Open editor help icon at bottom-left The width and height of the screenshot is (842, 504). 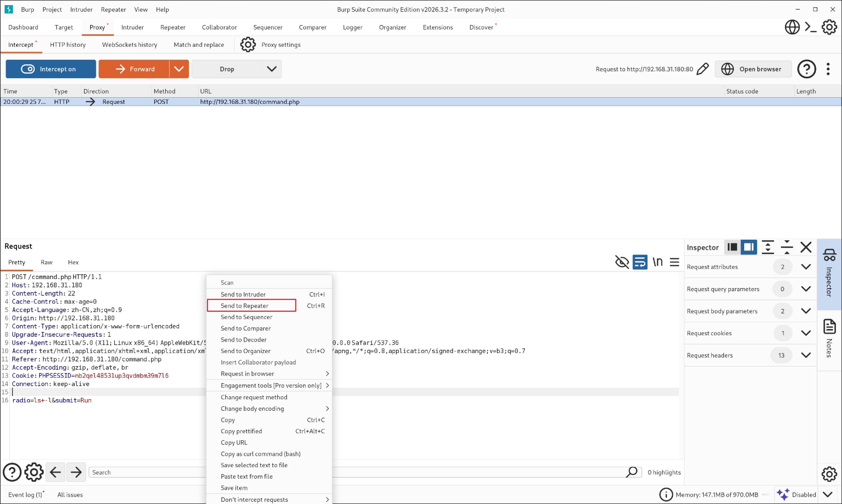point(12,472)
